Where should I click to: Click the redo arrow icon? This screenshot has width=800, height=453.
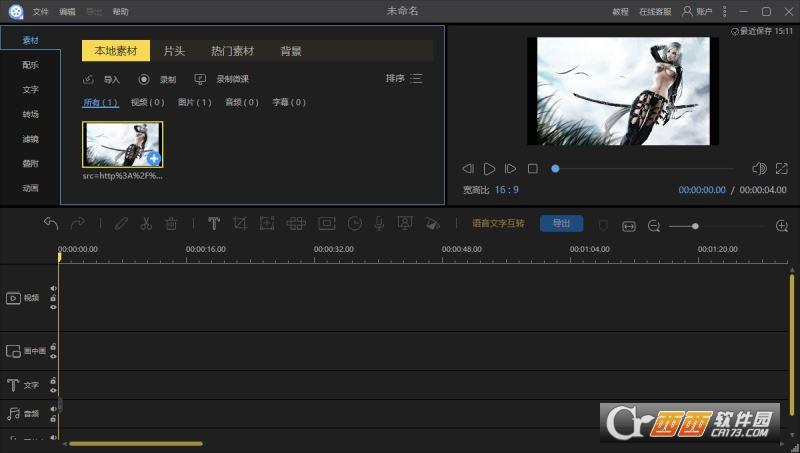78,223
